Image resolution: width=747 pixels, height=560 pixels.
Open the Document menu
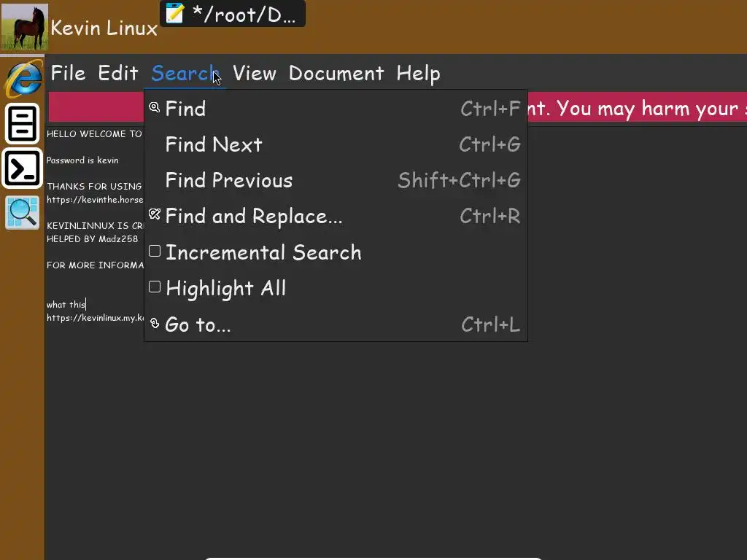point(336,73)
